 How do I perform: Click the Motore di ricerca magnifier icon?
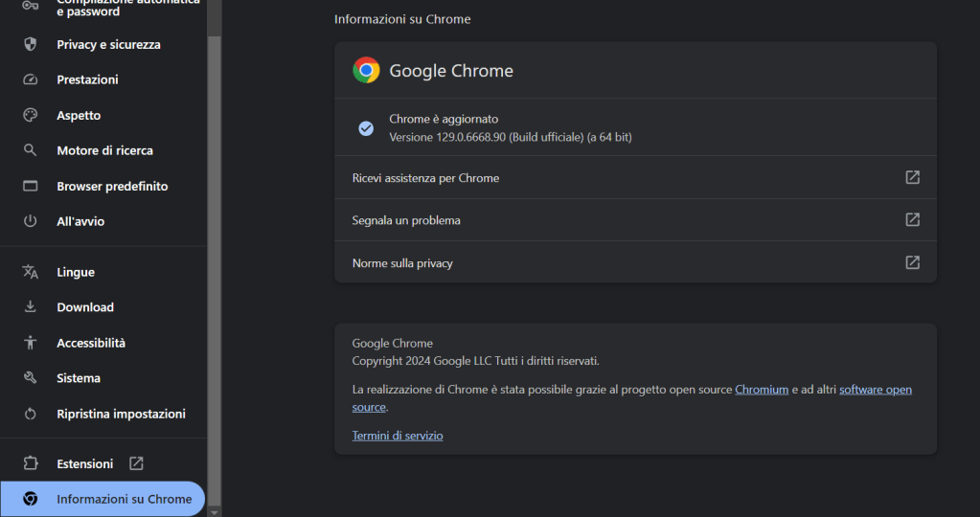pos(30,150)
